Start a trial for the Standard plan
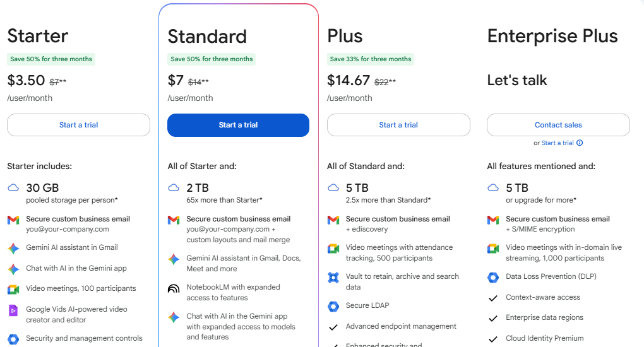 (238, 125)
